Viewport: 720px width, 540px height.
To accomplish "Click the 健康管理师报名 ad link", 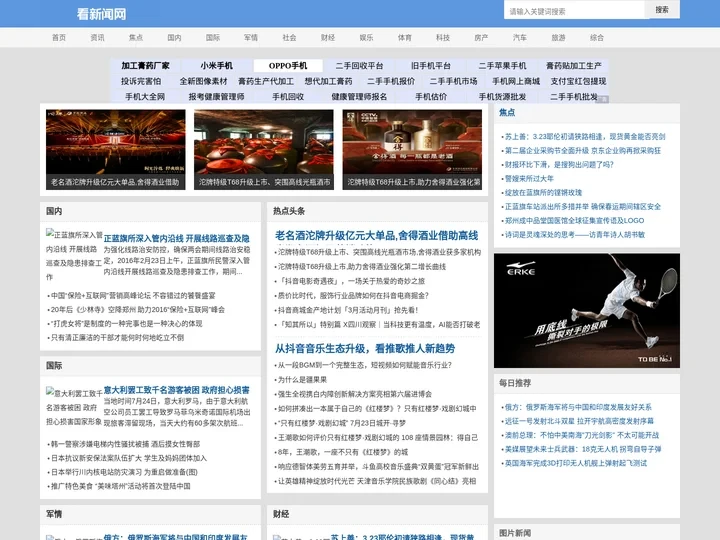I will pos(359,97).
